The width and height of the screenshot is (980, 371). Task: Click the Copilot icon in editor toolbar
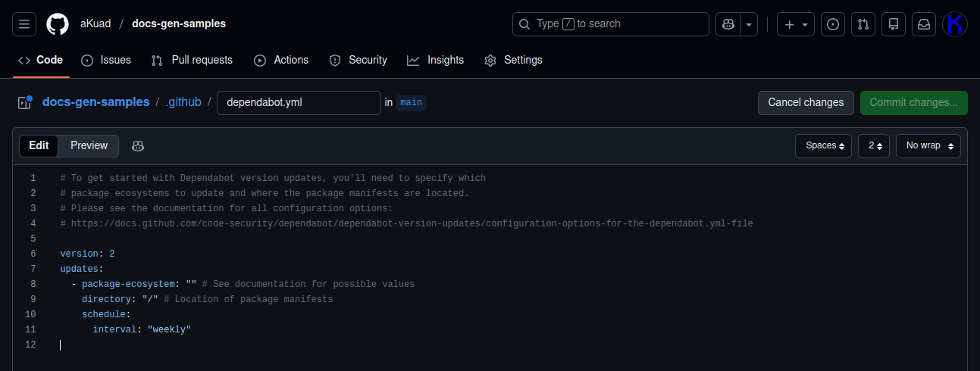click(138, 145)
